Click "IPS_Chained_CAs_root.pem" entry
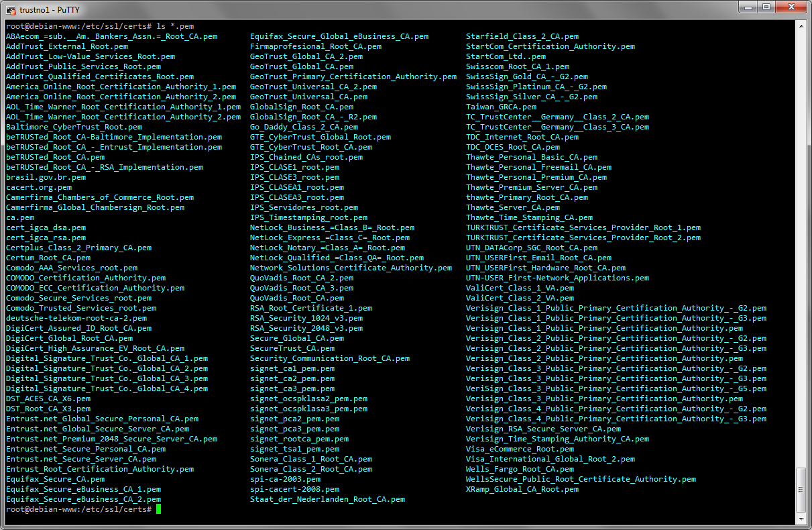The width and height of the screenshot is (812, 530). pyautogui.click(x=306, y=157)
